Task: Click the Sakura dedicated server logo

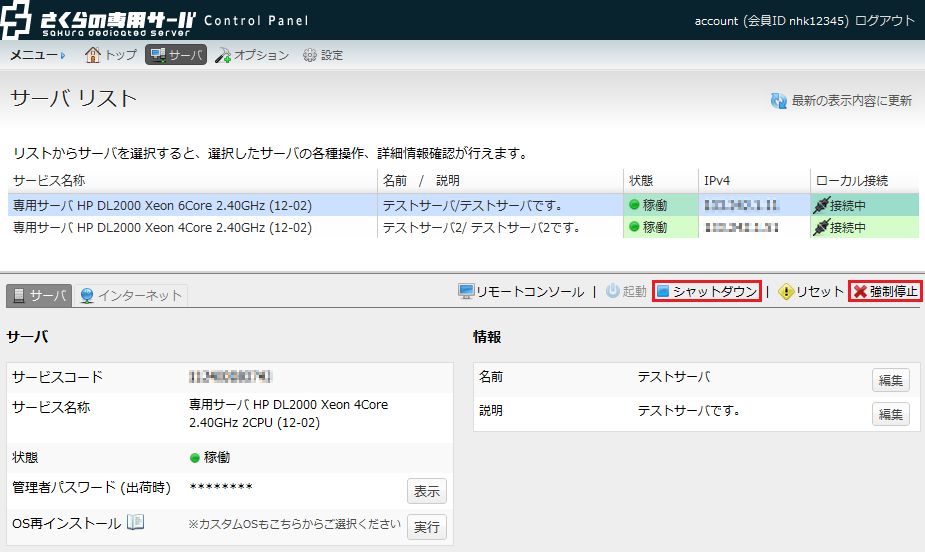Action: (100, 20)
